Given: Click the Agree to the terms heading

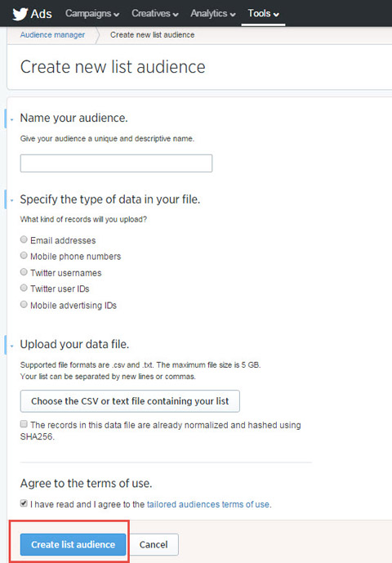Looking at the screenshot, I should click(86, 483).
